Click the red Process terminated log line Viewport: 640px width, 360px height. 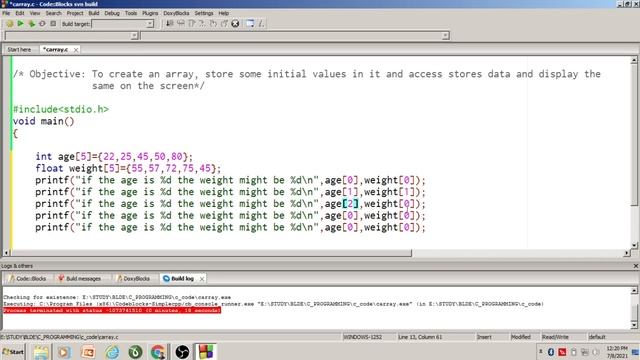pyautogui.click(x=112, y=310)
